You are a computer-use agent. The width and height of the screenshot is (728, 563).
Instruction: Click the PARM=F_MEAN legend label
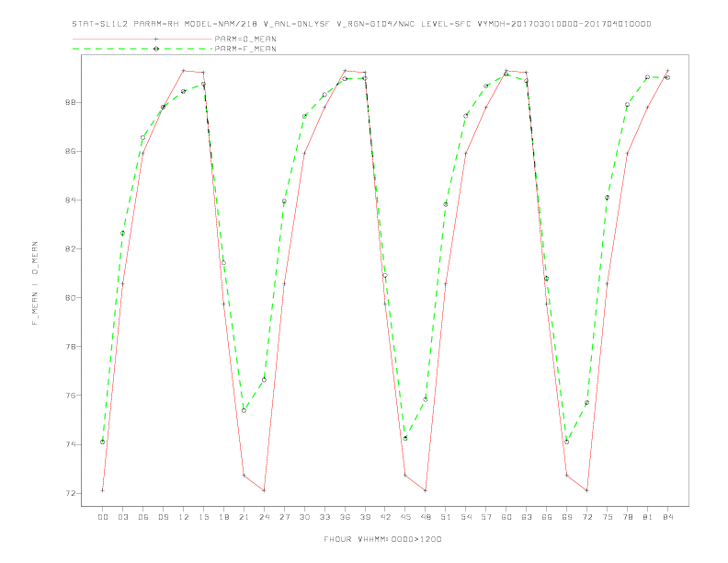[245, 49]
